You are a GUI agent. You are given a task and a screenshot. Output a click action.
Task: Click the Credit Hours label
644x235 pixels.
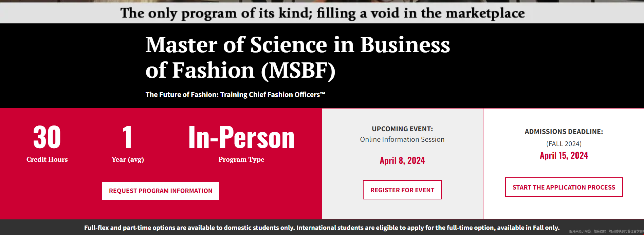tap(47, 159)
